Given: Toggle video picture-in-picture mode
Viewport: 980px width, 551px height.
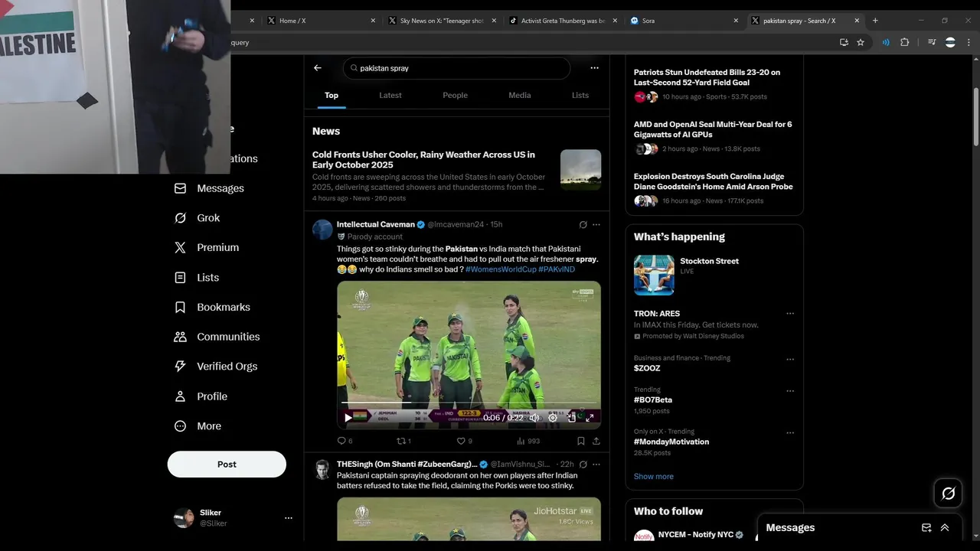Looking at the screenshot, I should click(x=571, y=418).
